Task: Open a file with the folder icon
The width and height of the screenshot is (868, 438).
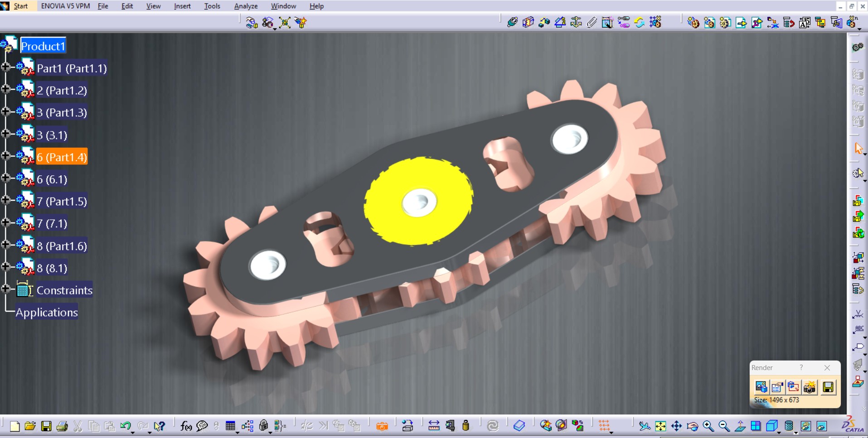Action: (30, 426)
